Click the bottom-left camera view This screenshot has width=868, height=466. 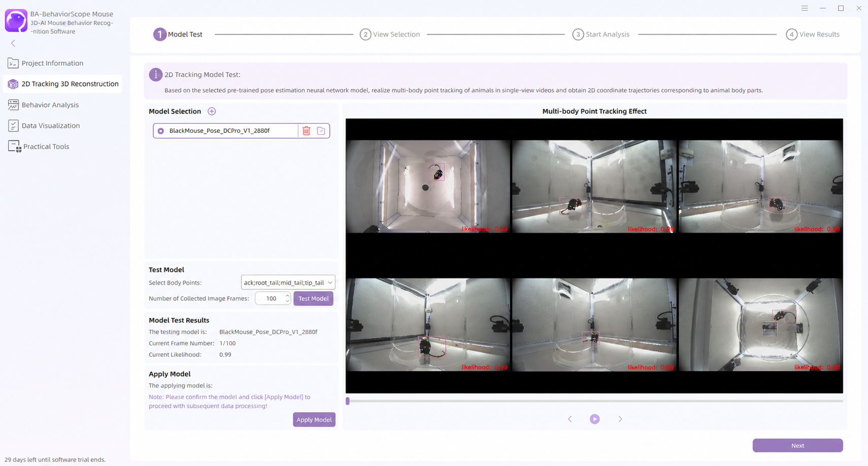428,325
